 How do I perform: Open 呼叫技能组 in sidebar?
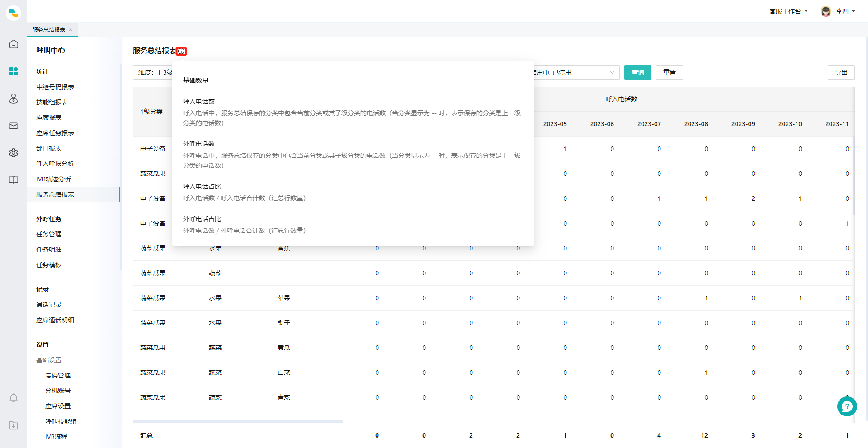point(61,421)
